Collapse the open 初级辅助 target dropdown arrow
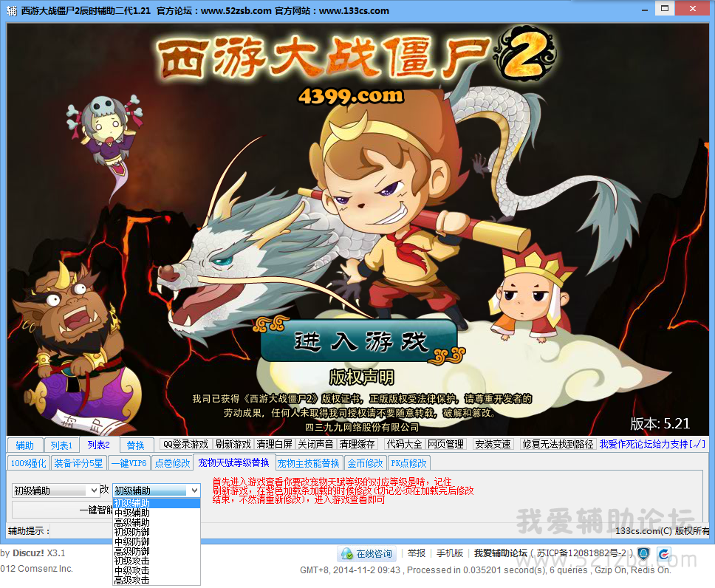715x588 pixels. coord(195,490)
